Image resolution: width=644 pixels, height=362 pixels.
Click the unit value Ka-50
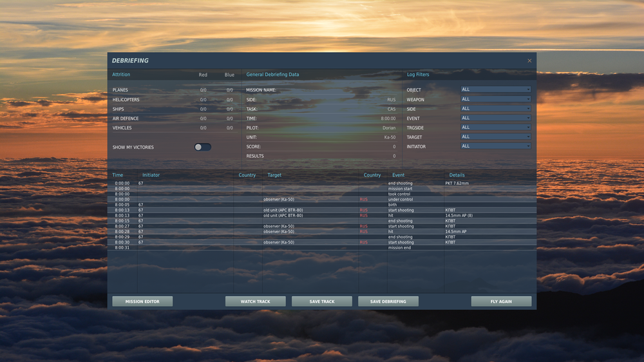tap(390, 137)
